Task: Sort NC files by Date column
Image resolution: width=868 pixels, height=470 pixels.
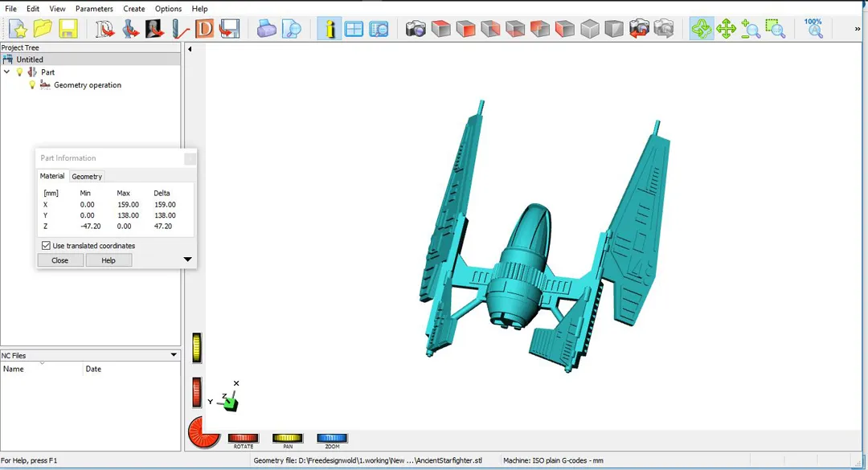Action: point(131,369)
